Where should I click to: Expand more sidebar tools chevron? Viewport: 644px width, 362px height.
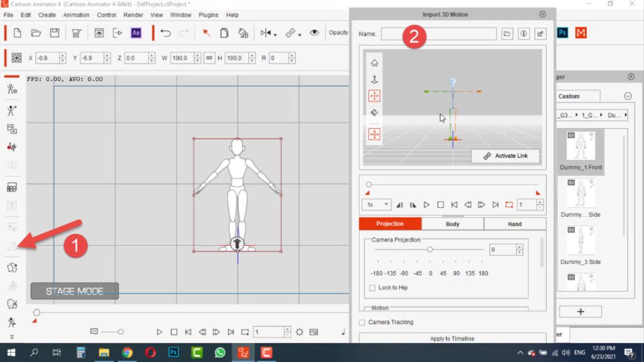(11, 337)
